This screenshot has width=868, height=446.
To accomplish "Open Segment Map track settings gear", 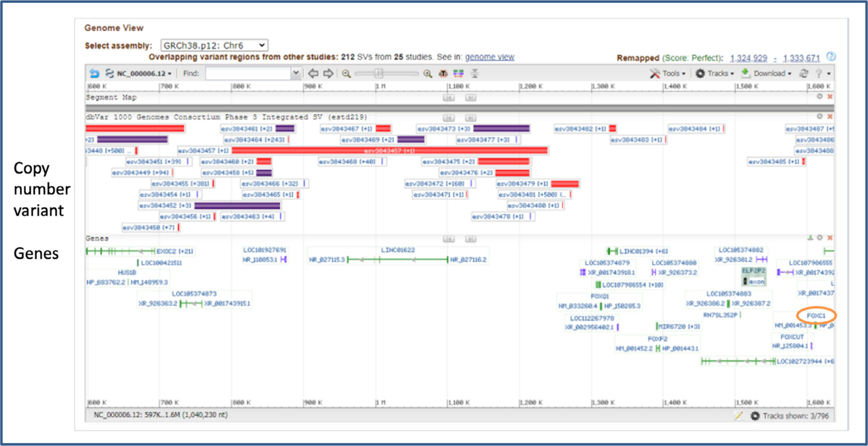I will 819,96.
